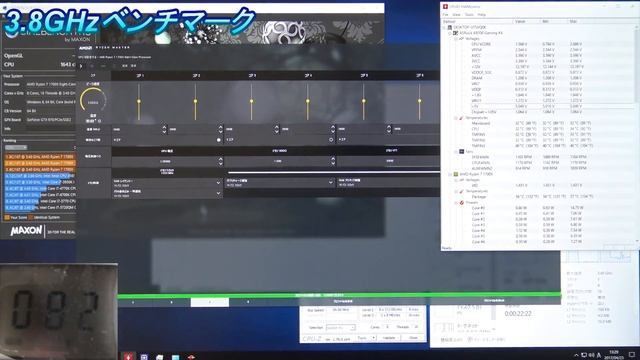
Task: Click the OpenGL row in Cinebench
Action: click(39, 56)
